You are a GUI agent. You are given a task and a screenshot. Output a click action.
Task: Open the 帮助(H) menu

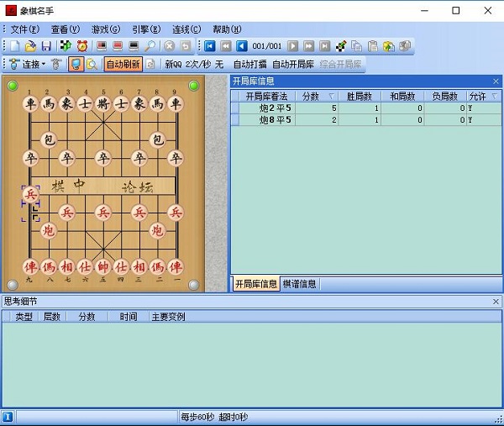click(x=227, y=29)
